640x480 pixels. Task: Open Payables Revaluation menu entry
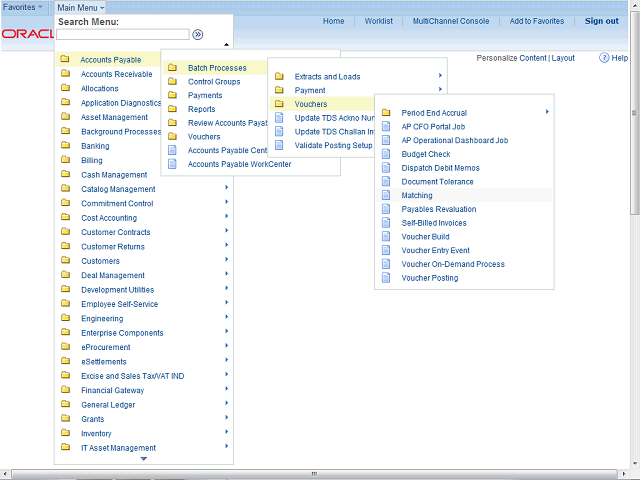(439, 209)
